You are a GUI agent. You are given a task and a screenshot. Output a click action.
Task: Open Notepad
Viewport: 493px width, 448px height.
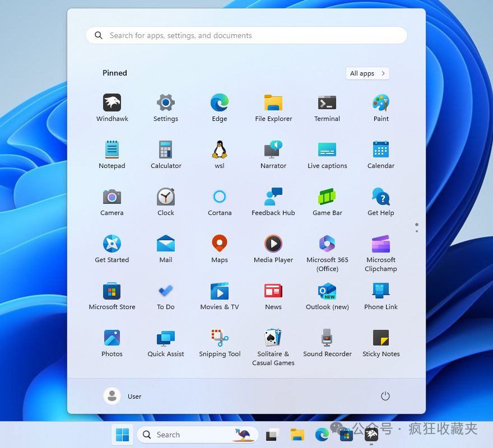tap(112, 150)
